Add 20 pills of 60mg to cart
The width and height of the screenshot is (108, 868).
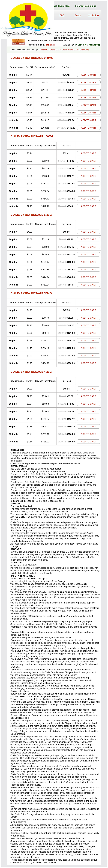(x=88, y=239)
